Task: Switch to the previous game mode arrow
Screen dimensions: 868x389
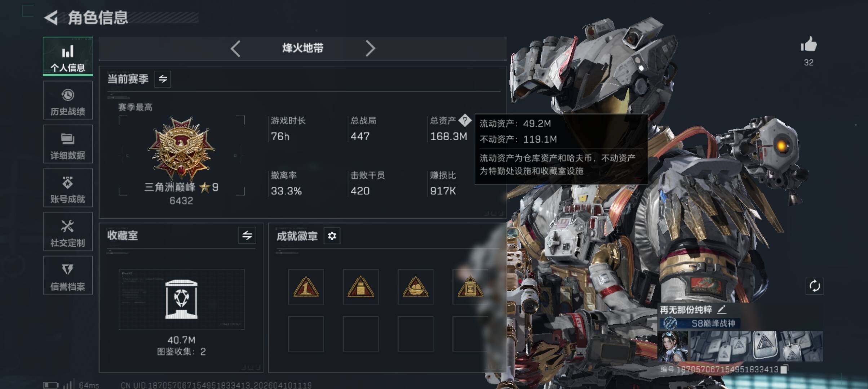Action: 235,48
